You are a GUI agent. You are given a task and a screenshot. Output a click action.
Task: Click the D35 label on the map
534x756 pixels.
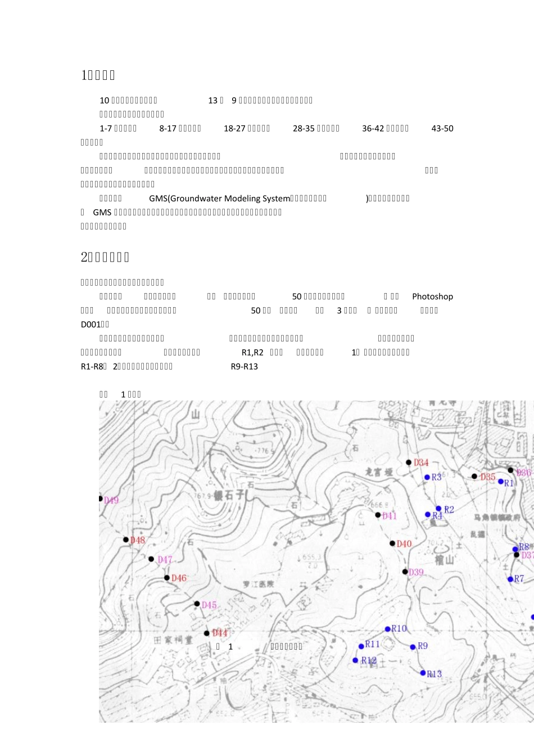coord(488,477)
